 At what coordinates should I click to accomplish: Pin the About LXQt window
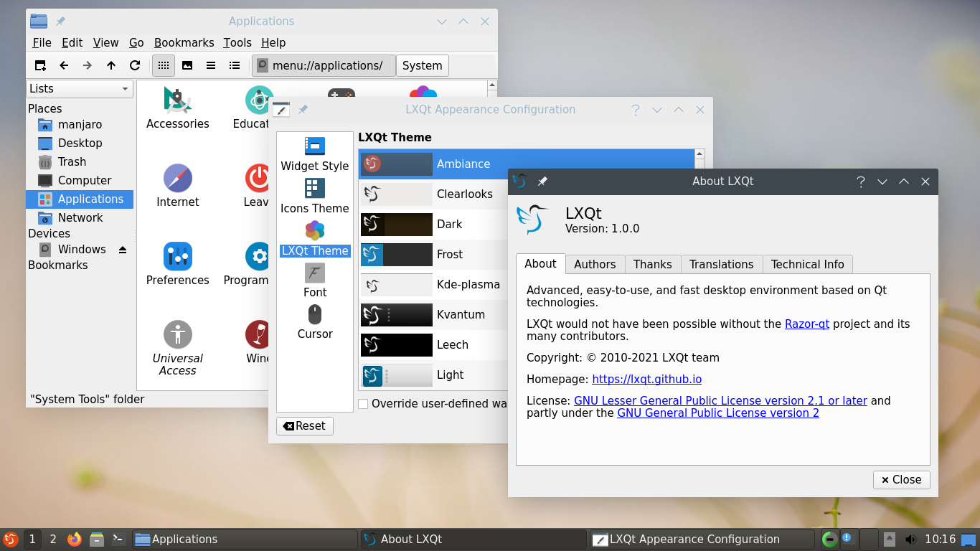(542, 182)
